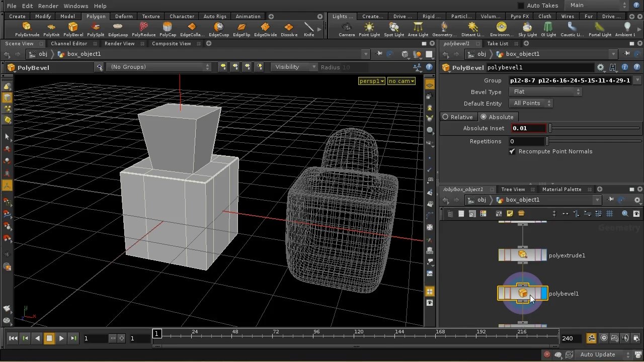Enable the Auto Takes checkbox
644x362 pixels.
(521, 6)
